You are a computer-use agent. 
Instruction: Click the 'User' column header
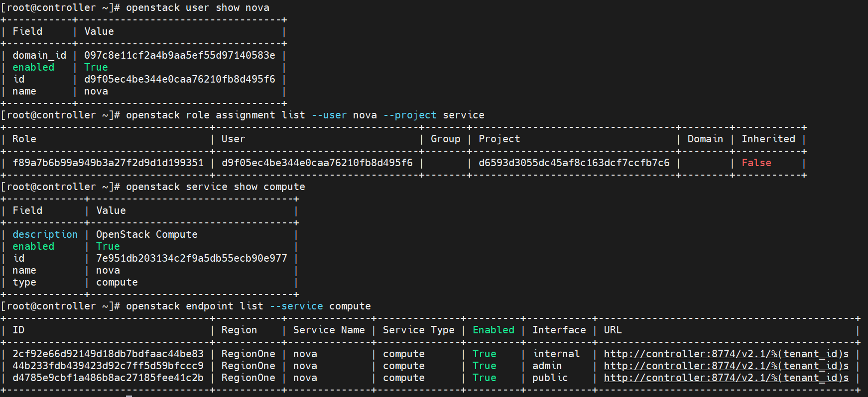(x=234, y=139)
